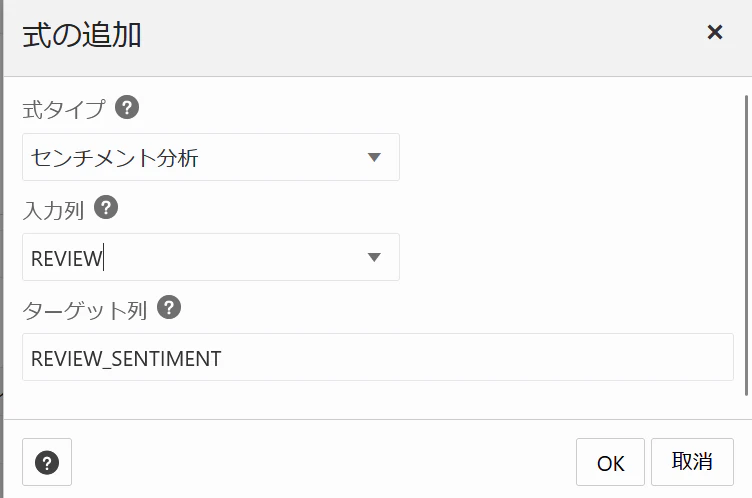Screen dimensions: 752x498
Task: Click the bottom-left help question mark button
Action: (x=47, y=462)
